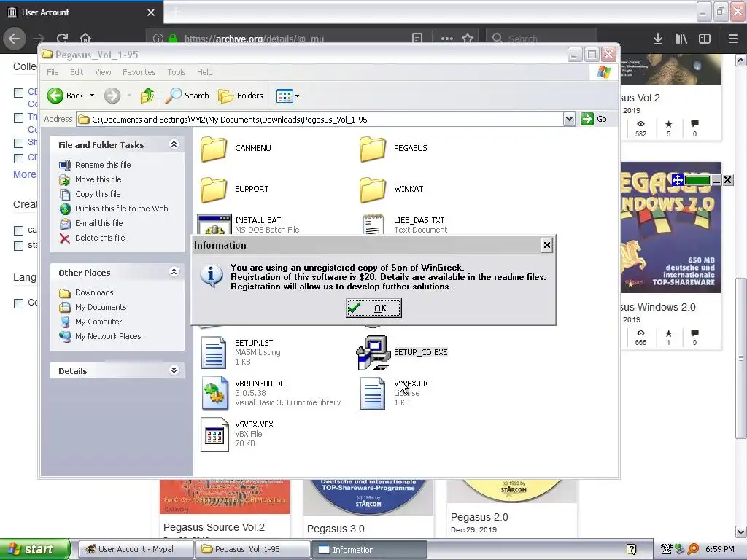Click Publish this file to the Web
Viewport: 747px width, 560px height.
[122, 209]
